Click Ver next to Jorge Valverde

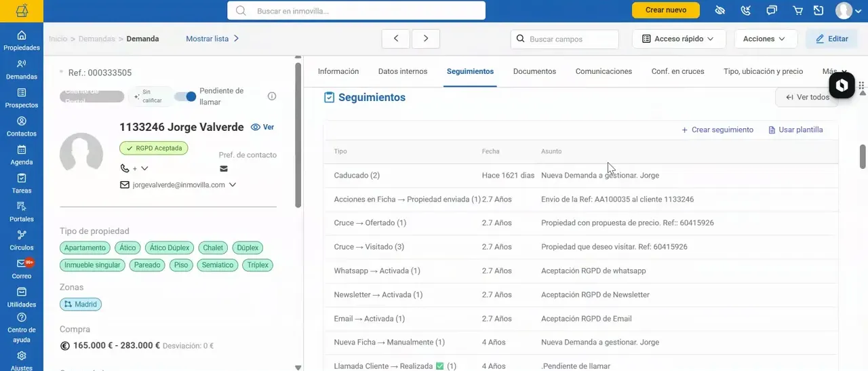point(262,127)
